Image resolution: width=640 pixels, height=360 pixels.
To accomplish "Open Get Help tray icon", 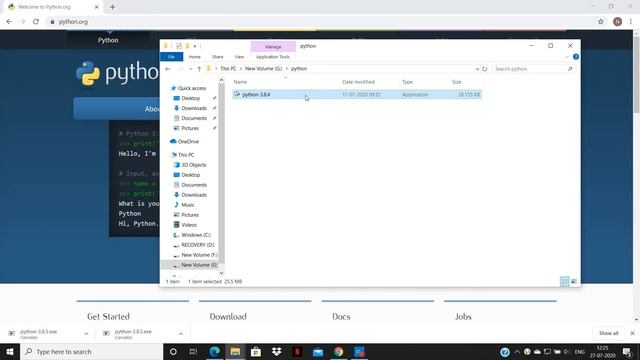I will [505, 351].
